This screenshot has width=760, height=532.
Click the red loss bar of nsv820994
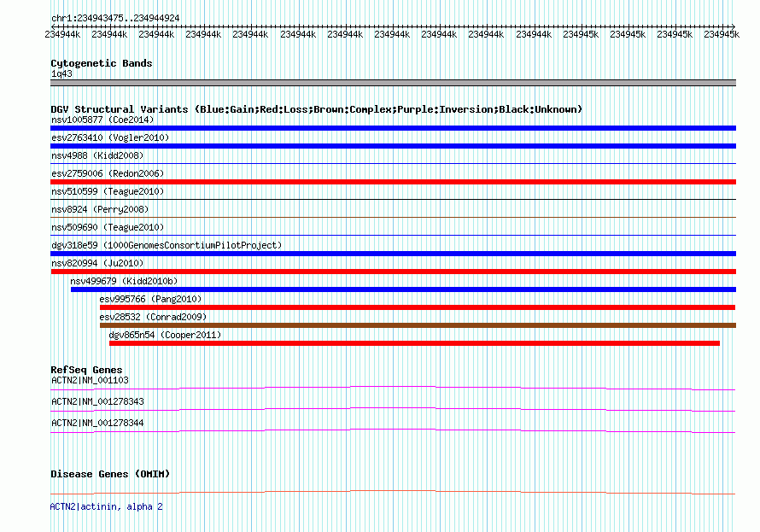click(393, 272)
